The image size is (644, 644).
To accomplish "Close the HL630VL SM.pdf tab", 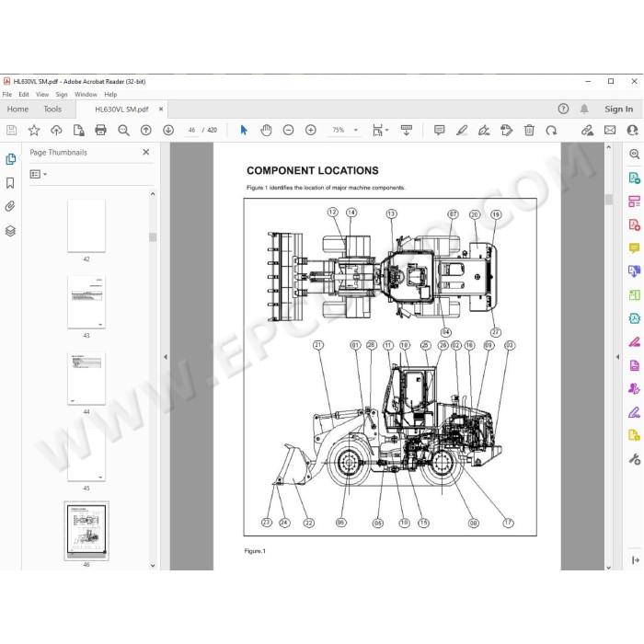I will (x=161, y=109).
